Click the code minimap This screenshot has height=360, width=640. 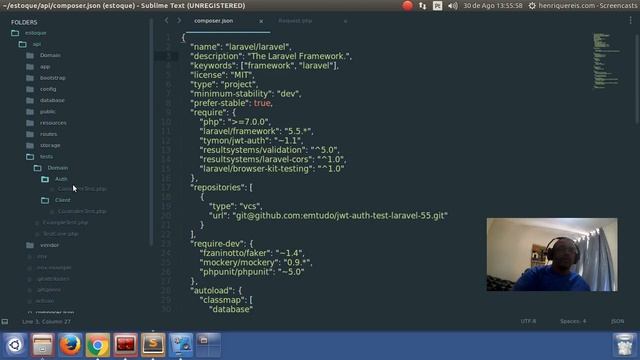pyautogui.click(x=607, y=61)
